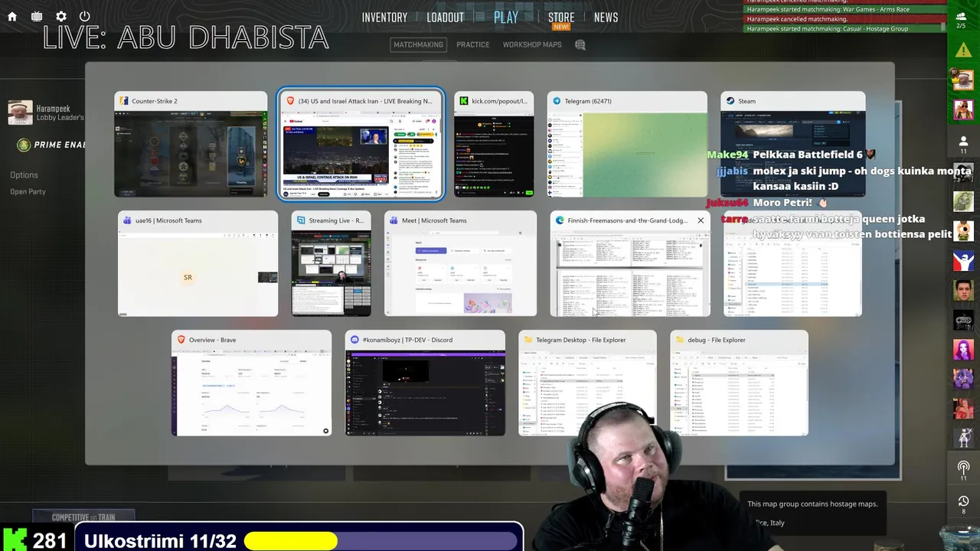Switch to Meet Microsoft Teams window
Viewport: 980px width, 551px height.
[460, 264]
